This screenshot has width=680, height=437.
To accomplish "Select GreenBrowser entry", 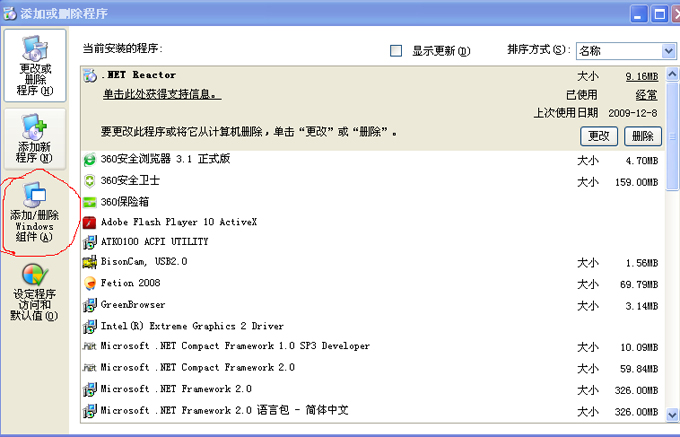I will (x=373, y=305).
